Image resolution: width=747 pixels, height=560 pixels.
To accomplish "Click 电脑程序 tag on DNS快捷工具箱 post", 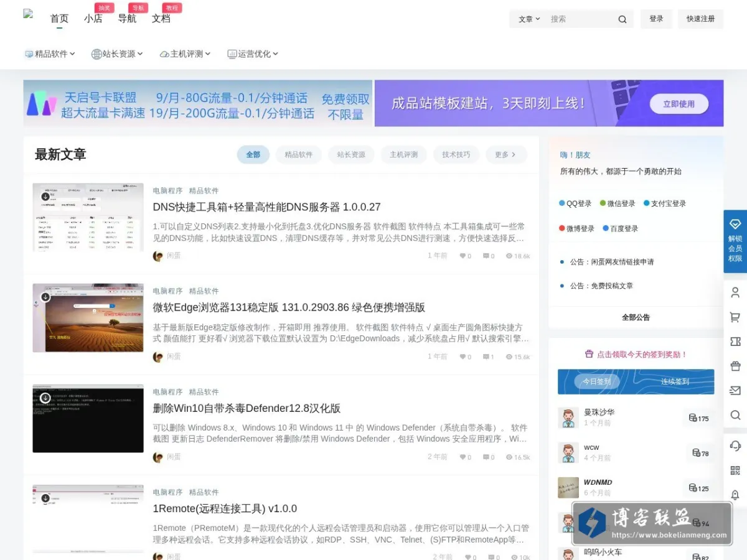I will [168, 191].
